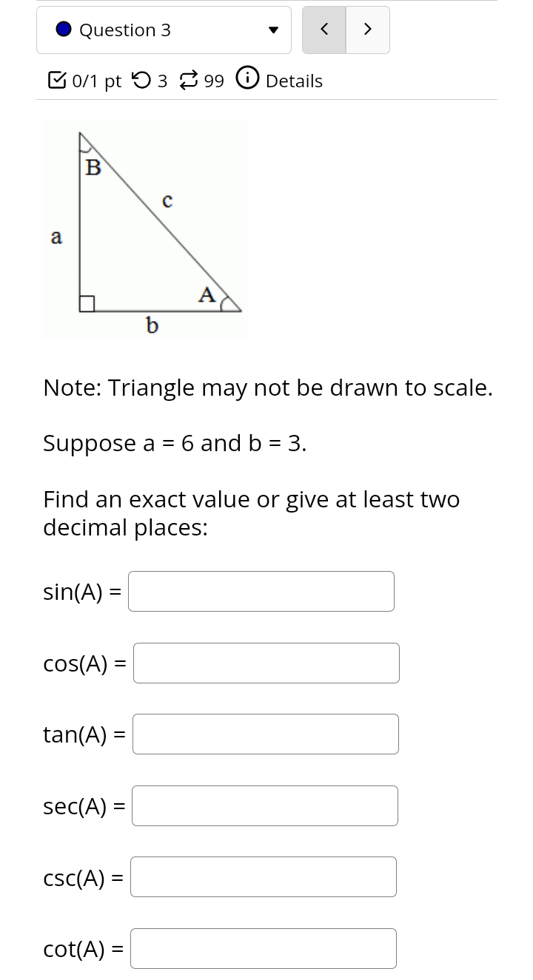Viewport: 533px width, 980px height.
Task: Open the Details link
Action: click(293, 81)
